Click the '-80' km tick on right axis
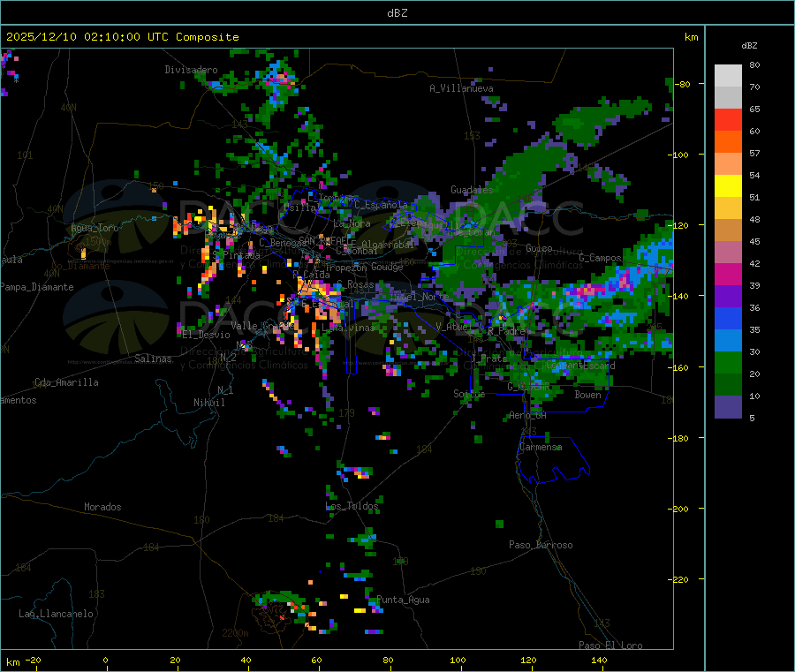This screenshot has width=795, height=672. coord(682,84)
